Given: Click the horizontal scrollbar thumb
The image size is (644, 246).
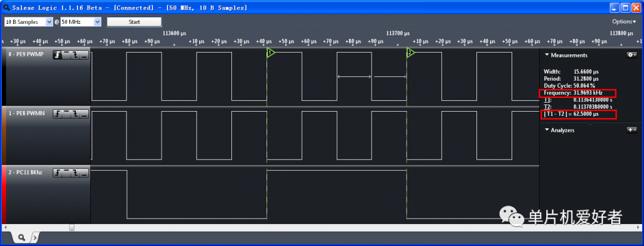Looking at the screenshot, I should 72,227.
